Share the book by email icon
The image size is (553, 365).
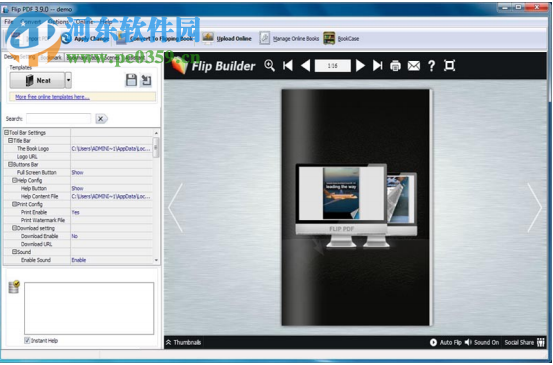click(414, 66)
